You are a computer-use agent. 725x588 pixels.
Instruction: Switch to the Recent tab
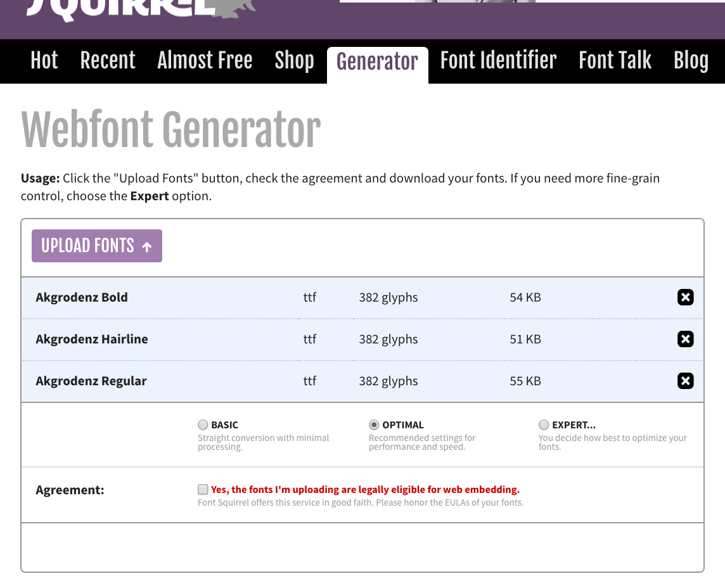108,61
